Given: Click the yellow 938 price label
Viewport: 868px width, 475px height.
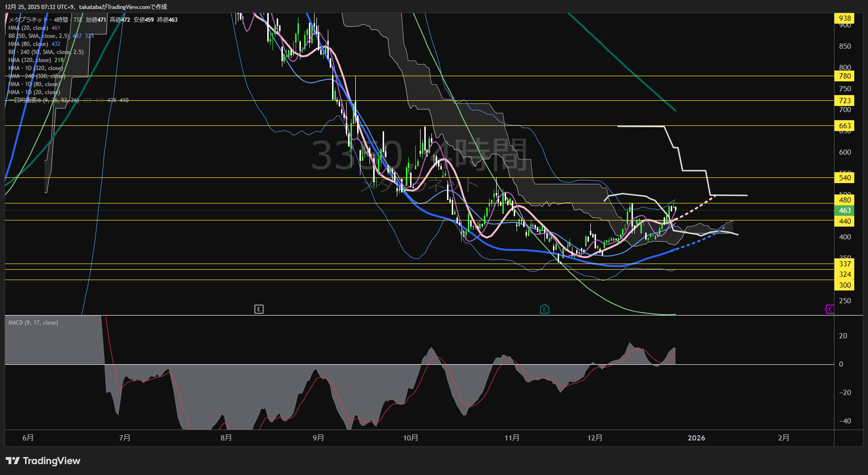Looking at the screenshot, I should coord(844,18).
